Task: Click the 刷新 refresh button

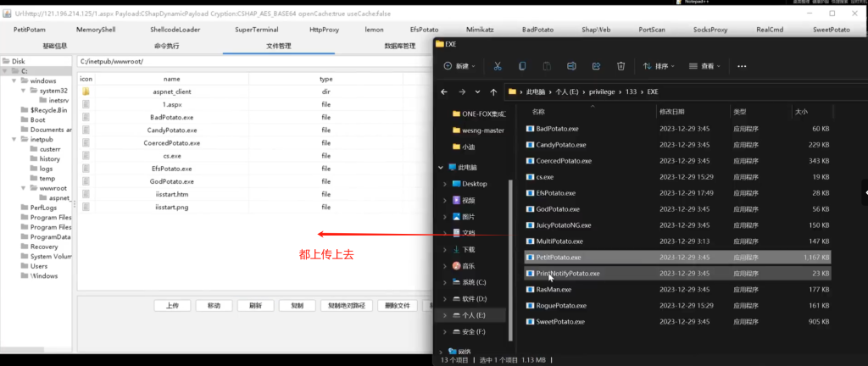Action: click(x=256, y=305)
